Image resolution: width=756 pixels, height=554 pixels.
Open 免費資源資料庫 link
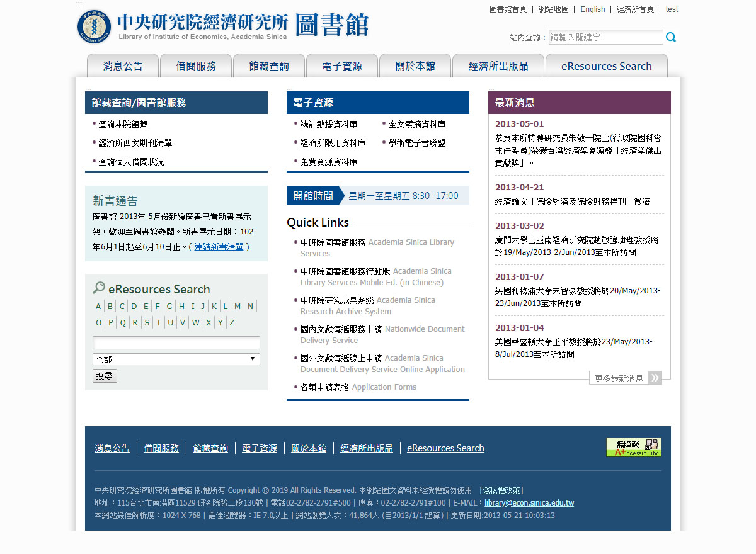point(329,162)
